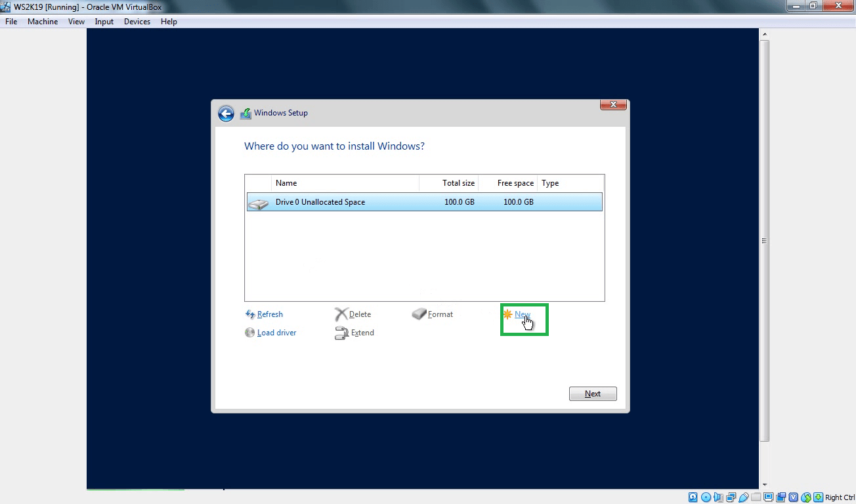The height and width of the screenshot is (504, 856).
Task: Click the Format link
Action: click(440, 314)
